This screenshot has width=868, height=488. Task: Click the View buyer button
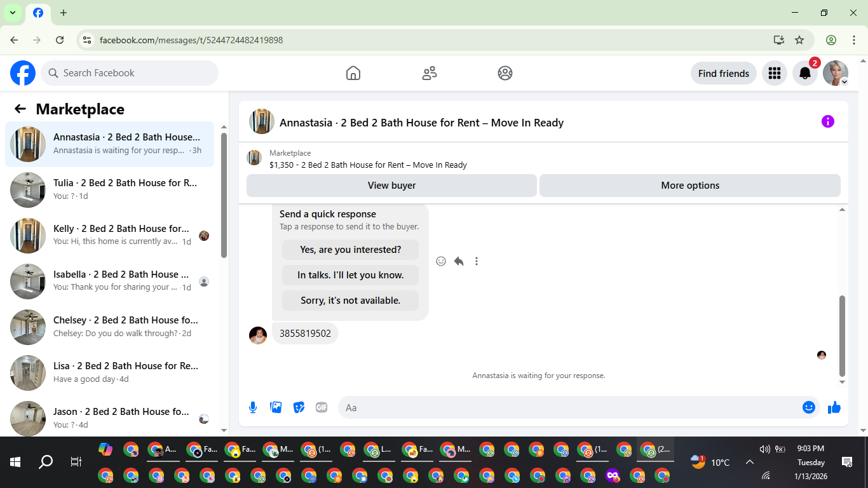pyautogui.click(x=391, y=186)
